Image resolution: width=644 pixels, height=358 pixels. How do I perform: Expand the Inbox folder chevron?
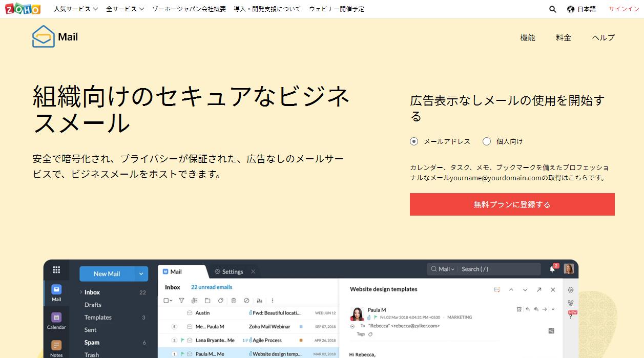[x=81, y=292]
